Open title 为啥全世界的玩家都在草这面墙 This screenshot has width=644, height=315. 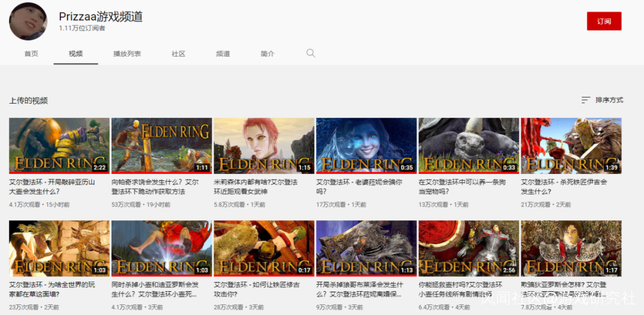pyautogui.click(x=52, y=289)
